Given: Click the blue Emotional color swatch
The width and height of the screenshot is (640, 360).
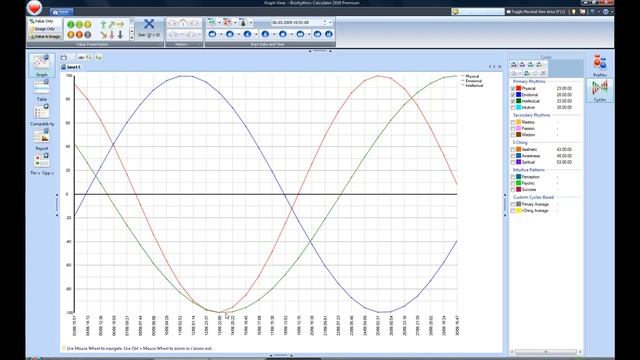Looking at the screenshot, I should [x=518, y=95].
